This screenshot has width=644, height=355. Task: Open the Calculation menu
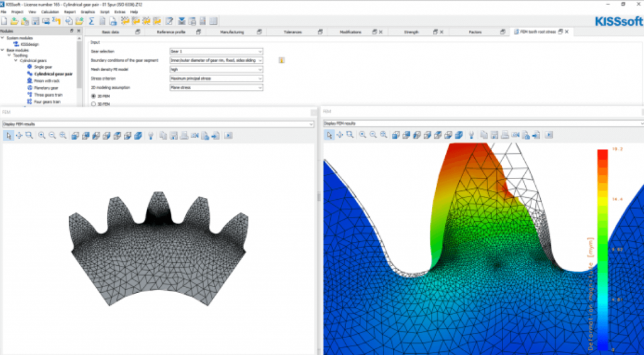[x=50, y=12]
